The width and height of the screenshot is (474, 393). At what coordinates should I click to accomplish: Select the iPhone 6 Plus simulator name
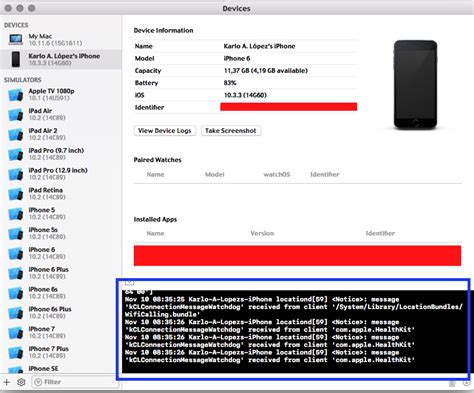(49, 269)
